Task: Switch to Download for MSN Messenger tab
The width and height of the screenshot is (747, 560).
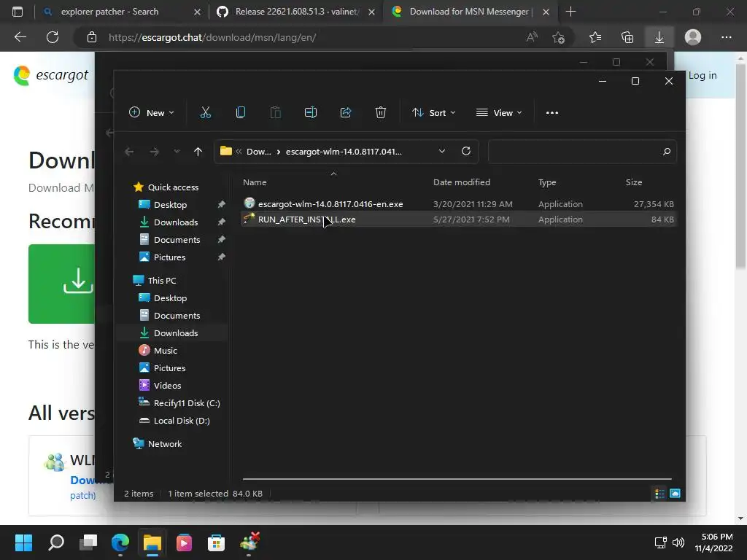Action: (x=469, y=12)
